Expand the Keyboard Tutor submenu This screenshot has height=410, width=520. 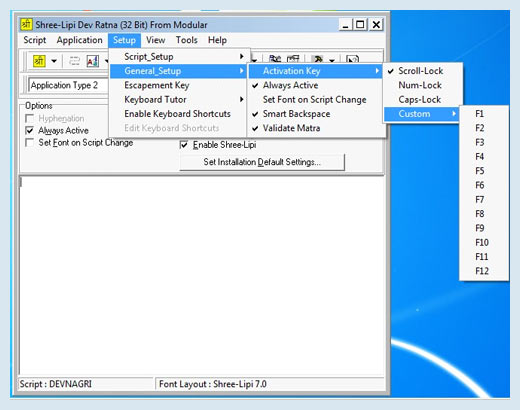click(x=178, y=100)
